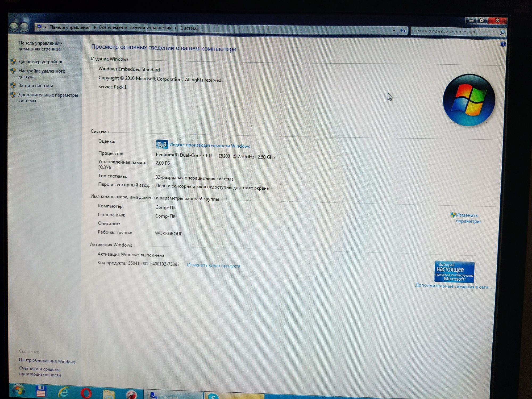Screen dimensions: 532x399
Task: Expand arrow before Панель управления breadcrumb
Action: [x=45, y=27]
